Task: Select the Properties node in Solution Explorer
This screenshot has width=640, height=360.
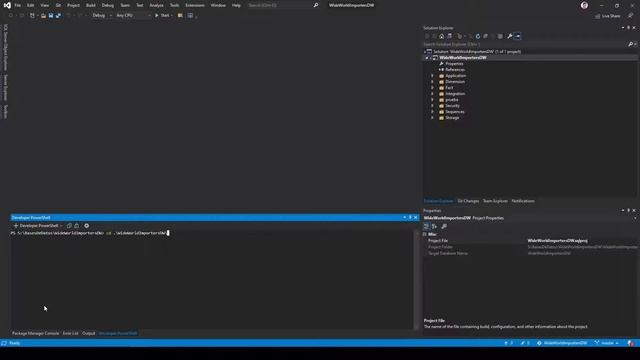Action: [454, 64]
